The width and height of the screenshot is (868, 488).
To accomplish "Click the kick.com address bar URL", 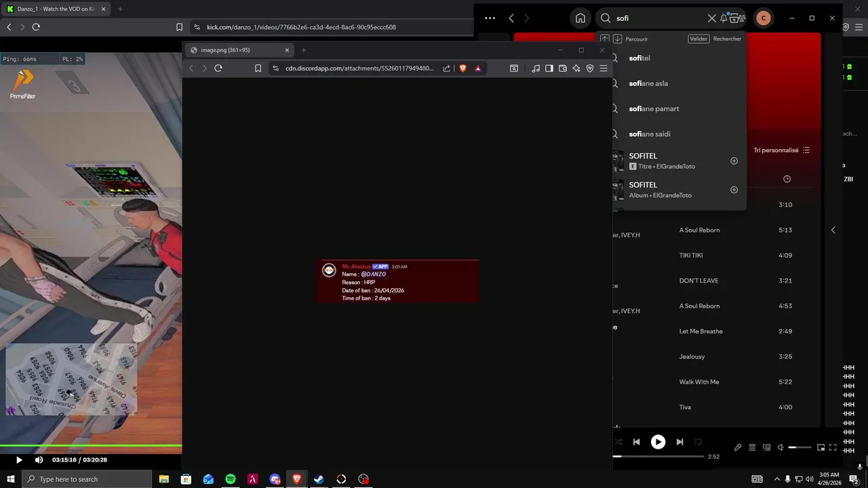I will click(301, 27).
